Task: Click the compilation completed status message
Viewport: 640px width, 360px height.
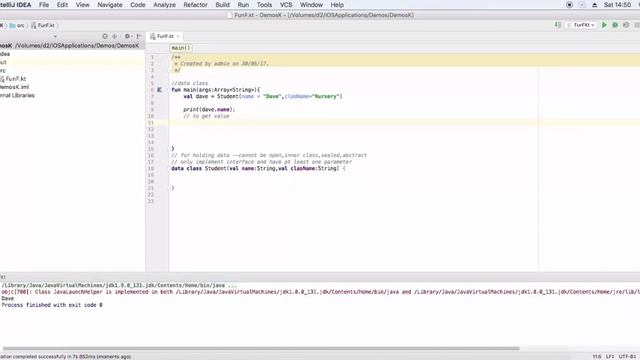Action: point(65,356)
